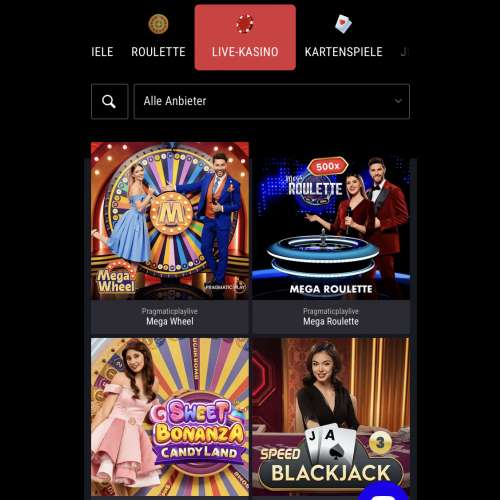Click the roulette wheel icon above ROULETTE
This screenshot has width=500, height=500.
pyautogui.click(x=158, y=24)
